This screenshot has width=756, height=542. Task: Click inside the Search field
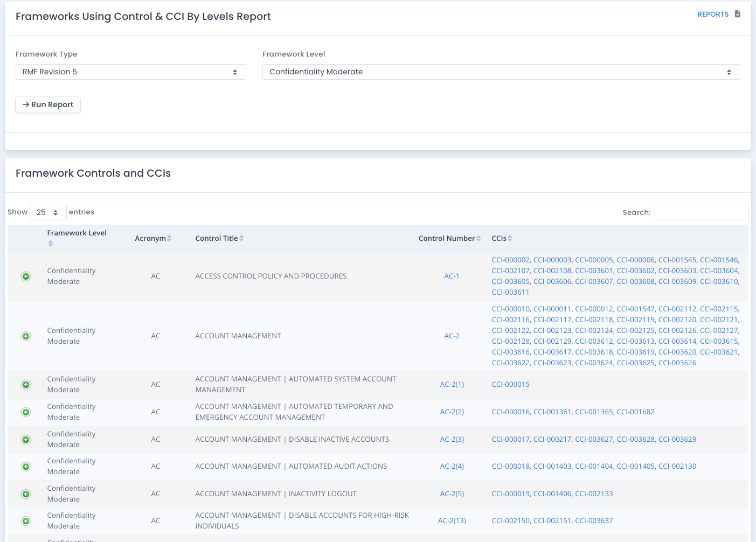point(700,212)
